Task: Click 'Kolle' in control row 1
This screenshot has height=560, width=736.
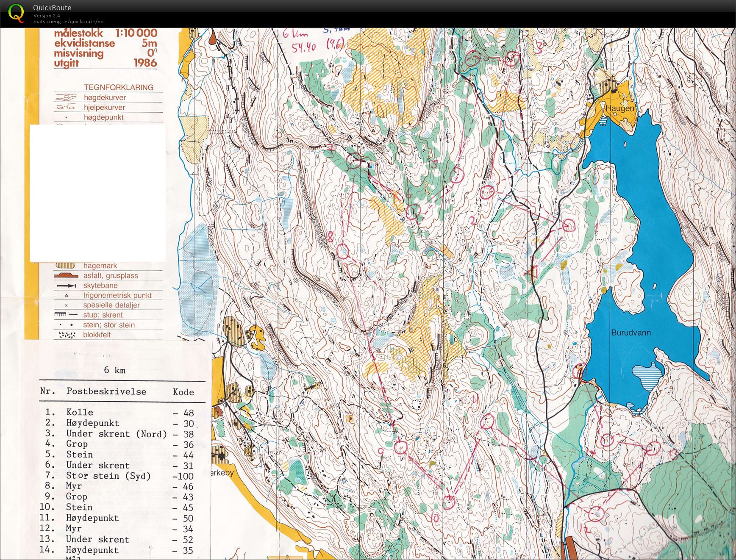Action: (x=80, y=412)
